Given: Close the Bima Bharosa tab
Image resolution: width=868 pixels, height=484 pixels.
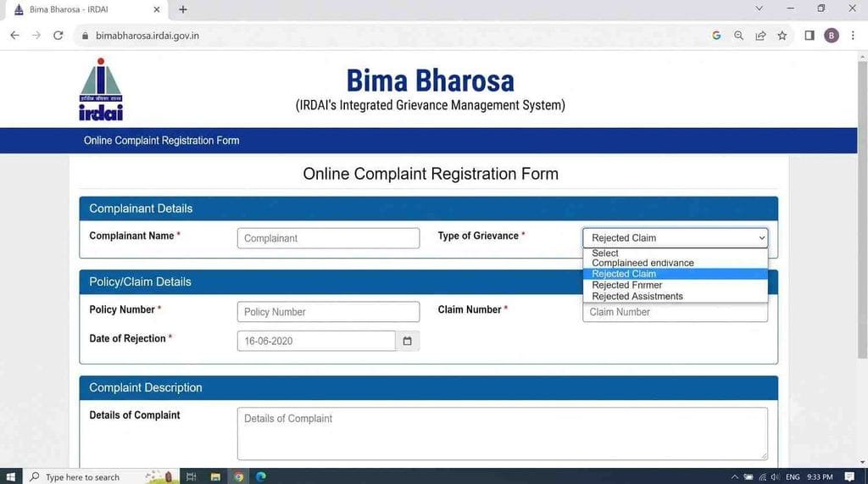Looking at the screenshot, I should tap(157, 9).
